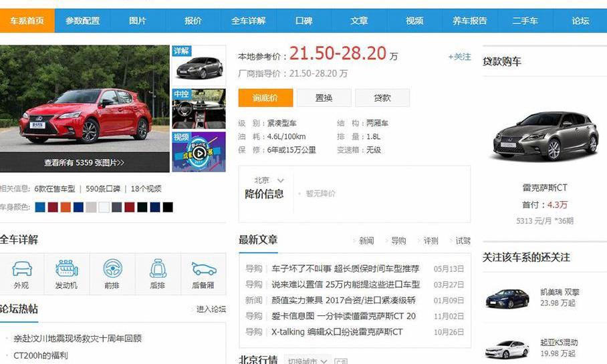This screenshot has height=364, width=607.
Task: Select the white body color swatch
Action: point(104,207)
